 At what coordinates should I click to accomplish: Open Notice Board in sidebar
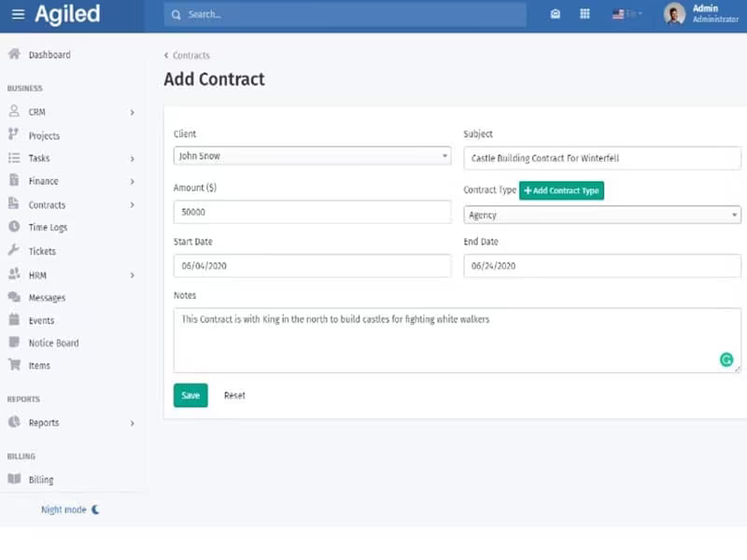[53, 343]
